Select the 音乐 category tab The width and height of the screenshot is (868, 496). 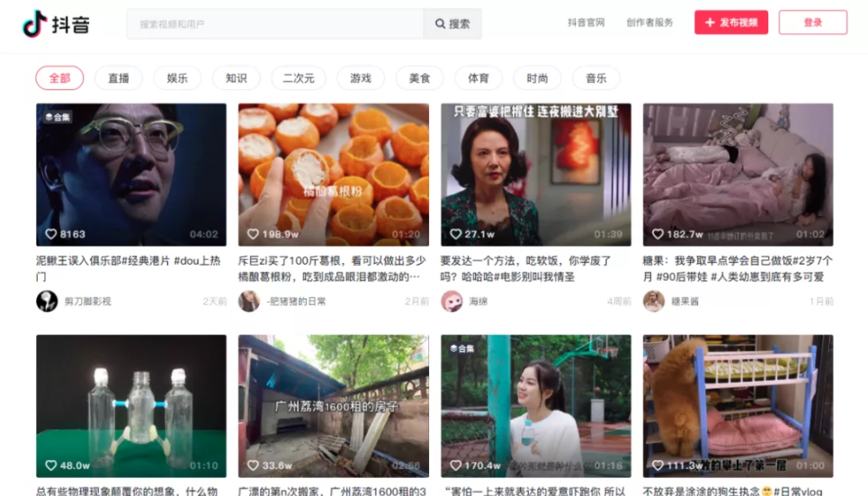pos(596,78)
